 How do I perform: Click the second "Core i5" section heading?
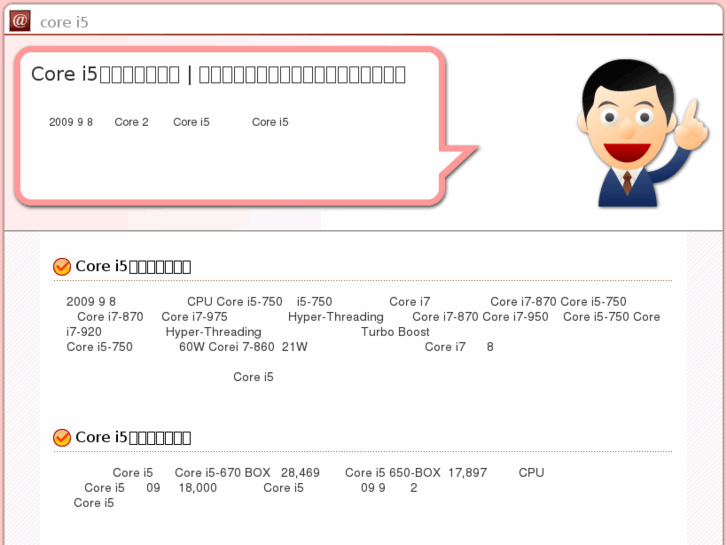[133, 437]
